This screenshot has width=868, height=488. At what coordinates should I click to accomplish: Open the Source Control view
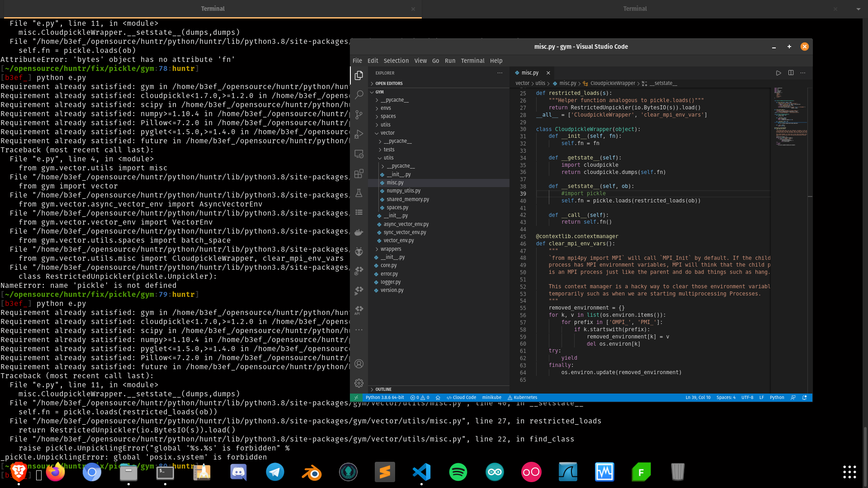tap(359, 115)
